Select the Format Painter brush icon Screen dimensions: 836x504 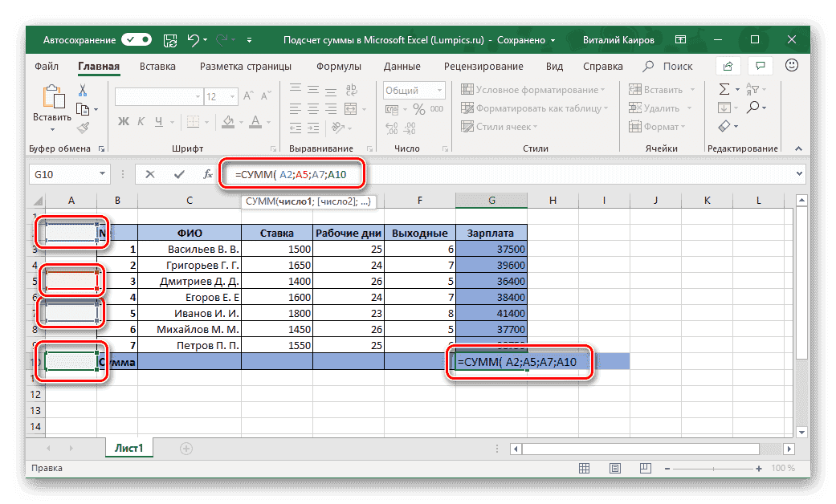tap(80, 128)
